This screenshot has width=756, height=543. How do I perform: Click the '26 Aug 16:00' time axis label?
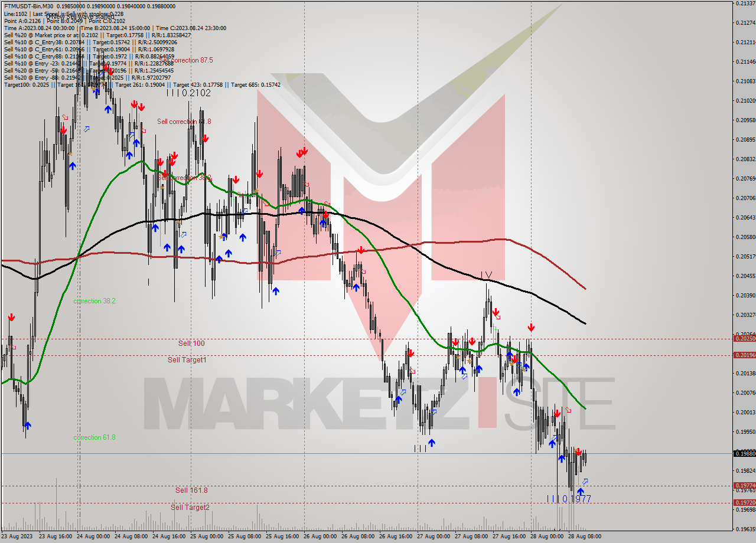tap(396, 537)
